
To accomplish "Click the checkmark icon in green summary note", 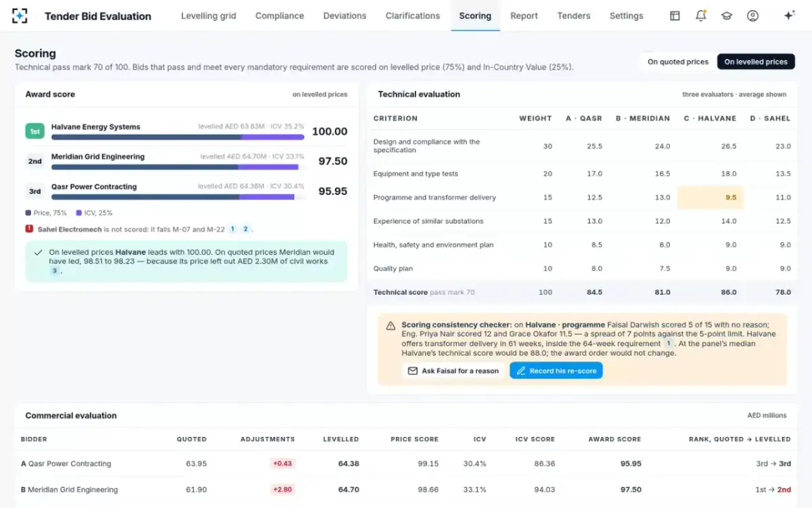I will point(39,252).
